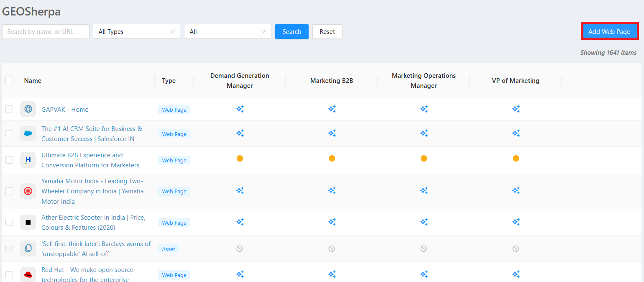Click the Ultimate B2B Experience row logo

pyautogui.click(x=28, y=160)
